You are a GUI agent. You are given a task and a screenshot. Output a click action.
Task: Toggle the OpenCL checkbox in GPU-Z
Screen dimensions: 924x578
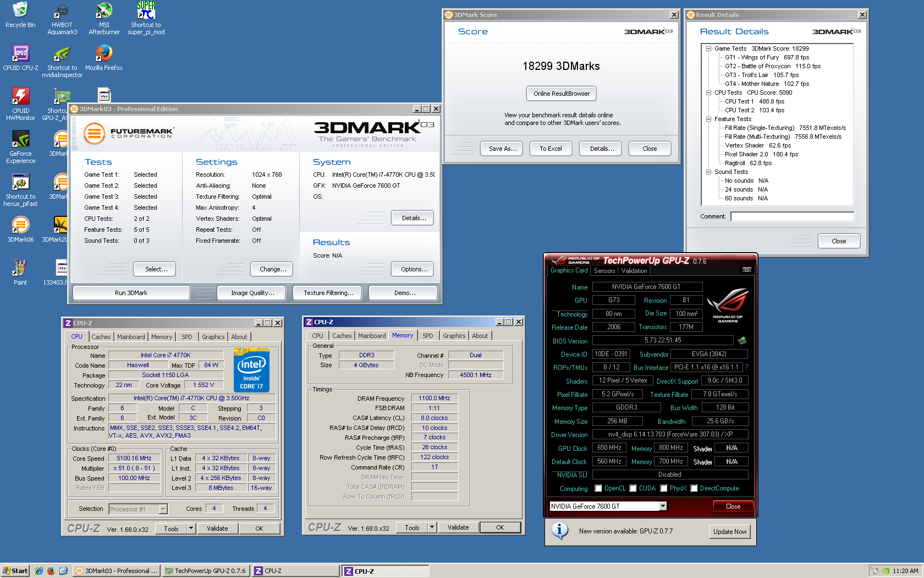[x=598, y=488]
